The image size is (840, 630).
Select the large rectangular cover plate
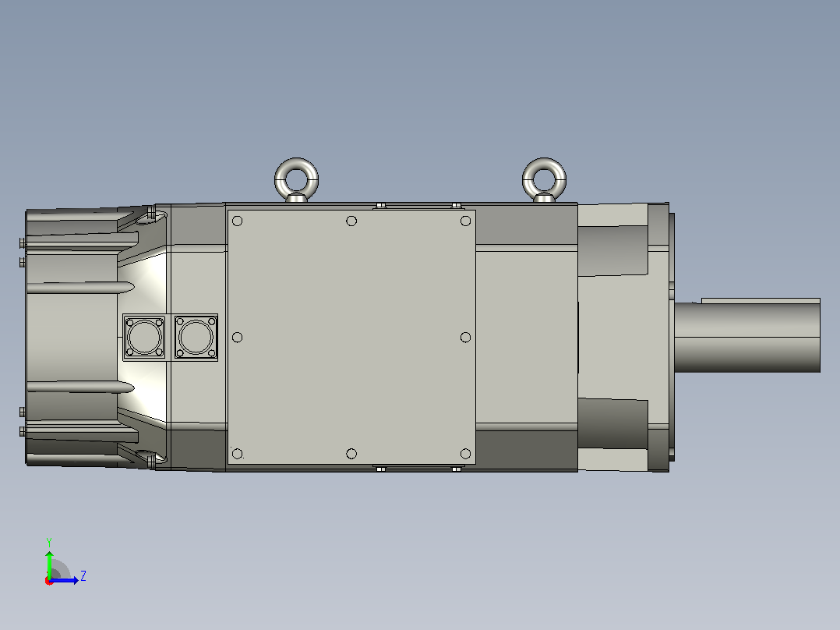[x=351, y=338]
